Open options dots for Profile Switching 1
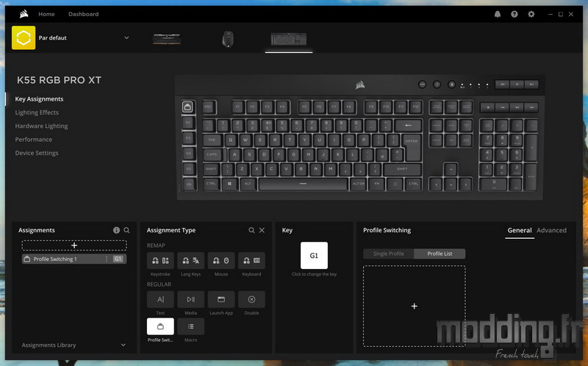588x366 pixels. (107, 259)
